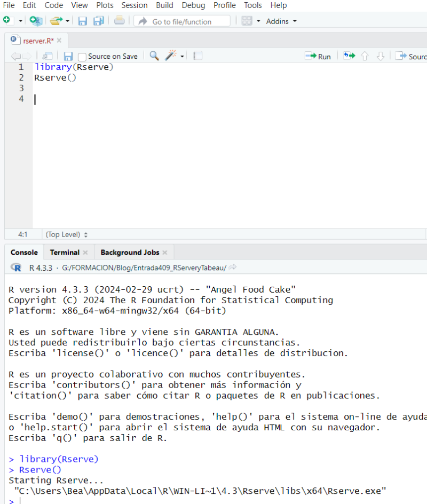Switch to the Background Jobs tab
The height and width of the screenshot is (504, 427).
(130, 253)
